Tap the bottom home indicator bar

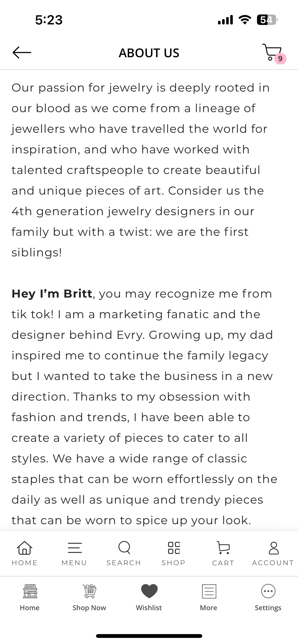149,636
